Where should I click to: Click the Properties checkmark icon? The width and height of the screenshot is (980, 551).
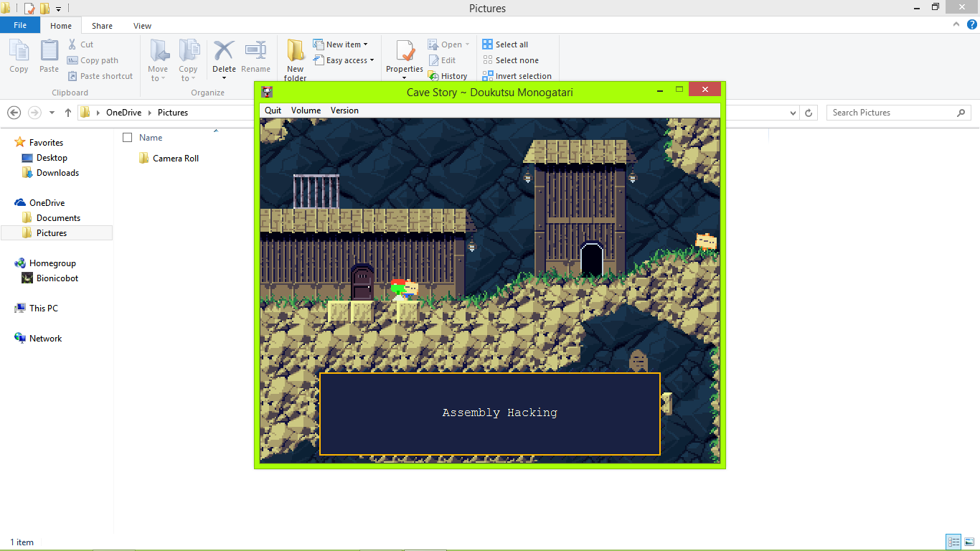(x=405, y=51)
